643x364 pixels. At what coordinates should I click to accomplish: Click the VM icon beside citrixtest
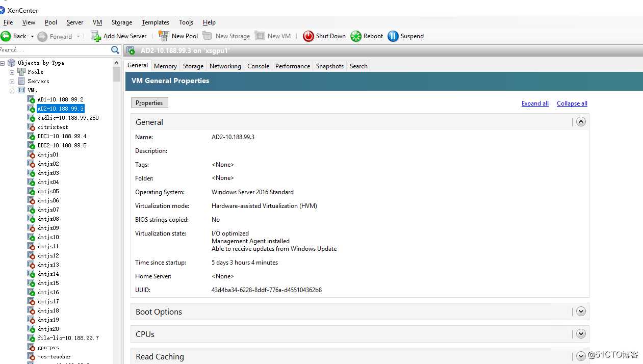(31, 127)
